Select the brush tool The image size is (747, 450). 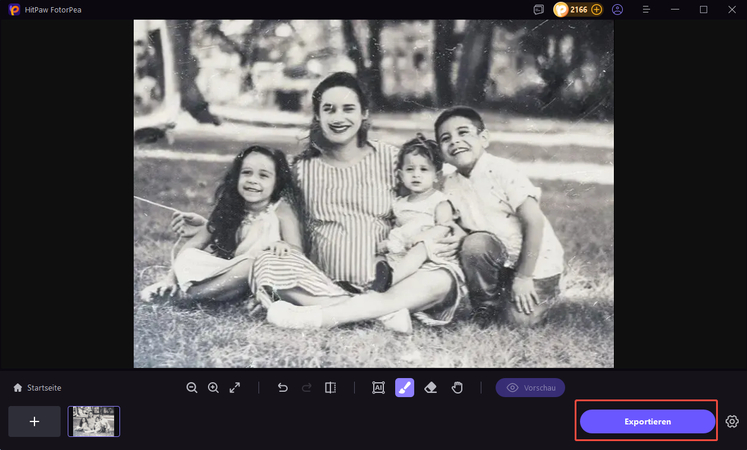click(x=404, y=388)
